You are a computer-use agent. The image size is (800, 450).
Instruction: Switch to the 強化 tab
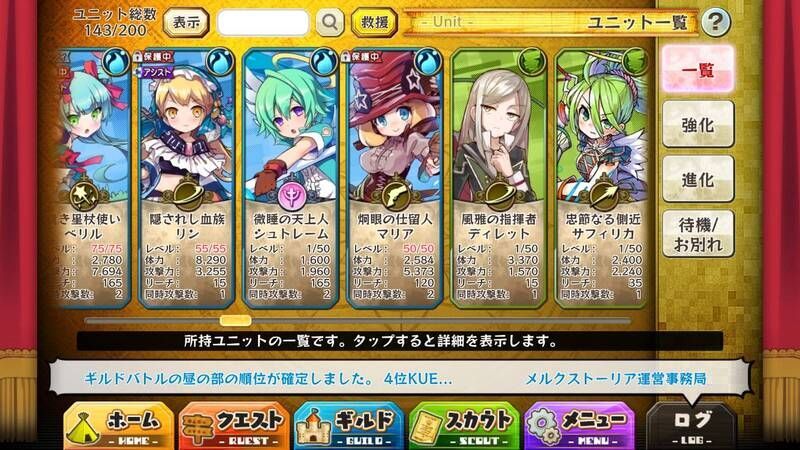(698, 124)
